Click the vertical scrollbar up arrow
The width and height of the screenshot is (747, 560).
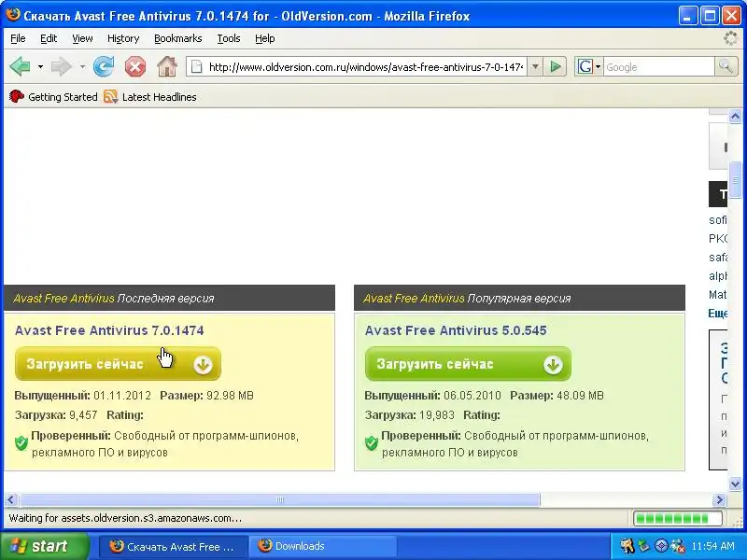[x=735, y=116]
